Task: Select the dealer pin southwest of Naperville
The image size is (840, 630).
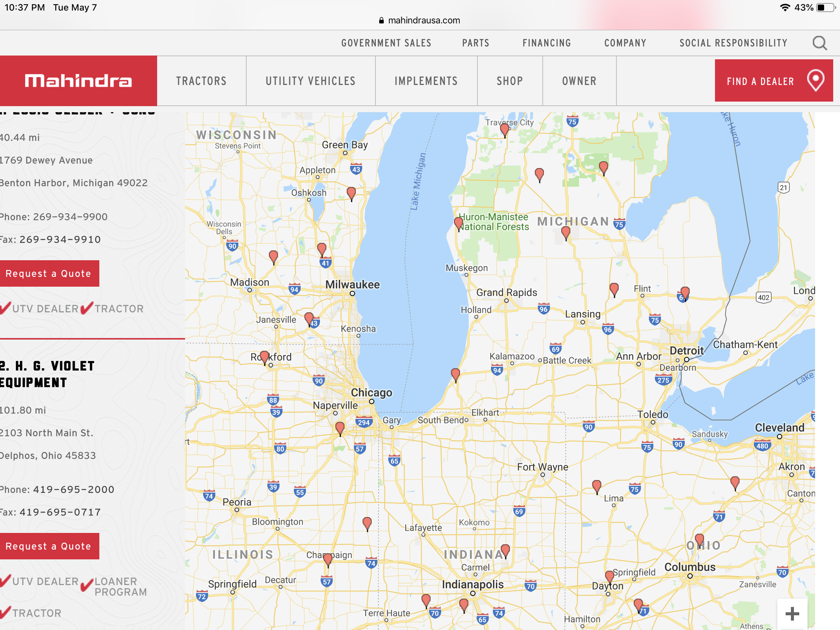Action: pos(340,429)
